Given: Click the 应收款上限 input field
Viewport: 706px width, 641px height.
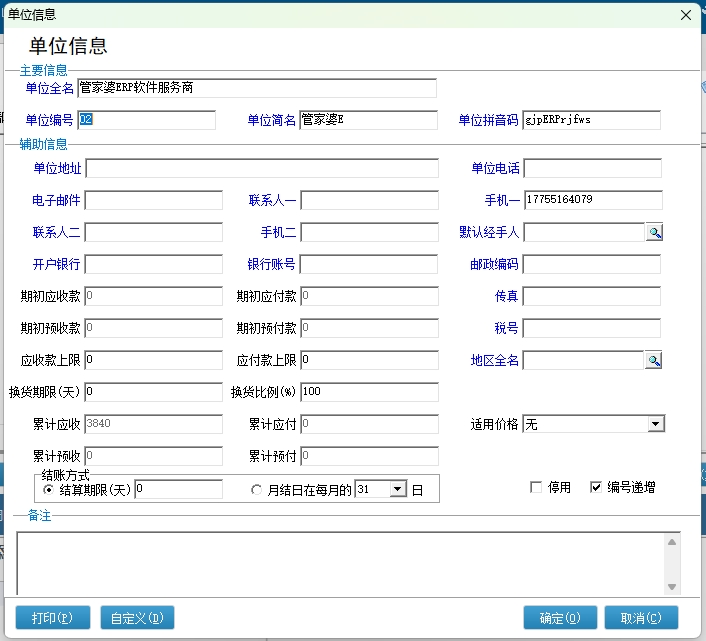Looking at the screenshot, I should [x=154, y=360].
